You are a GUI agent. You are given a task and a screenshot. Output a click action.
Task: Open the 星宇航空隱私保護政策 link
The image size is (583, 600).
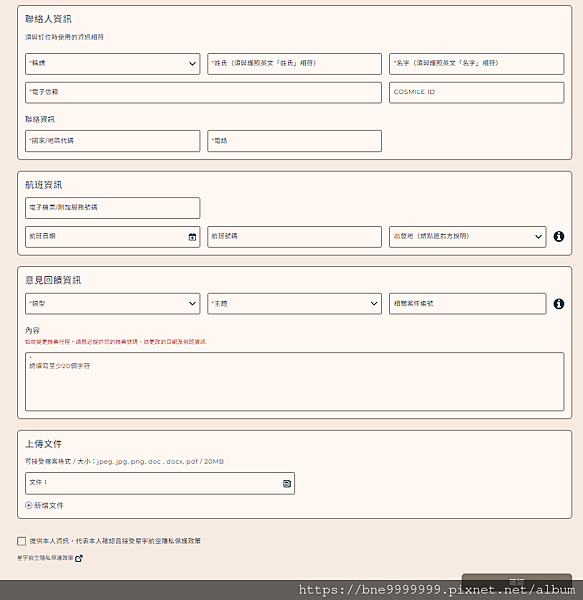pyautogui.click(x=45, y=558)
